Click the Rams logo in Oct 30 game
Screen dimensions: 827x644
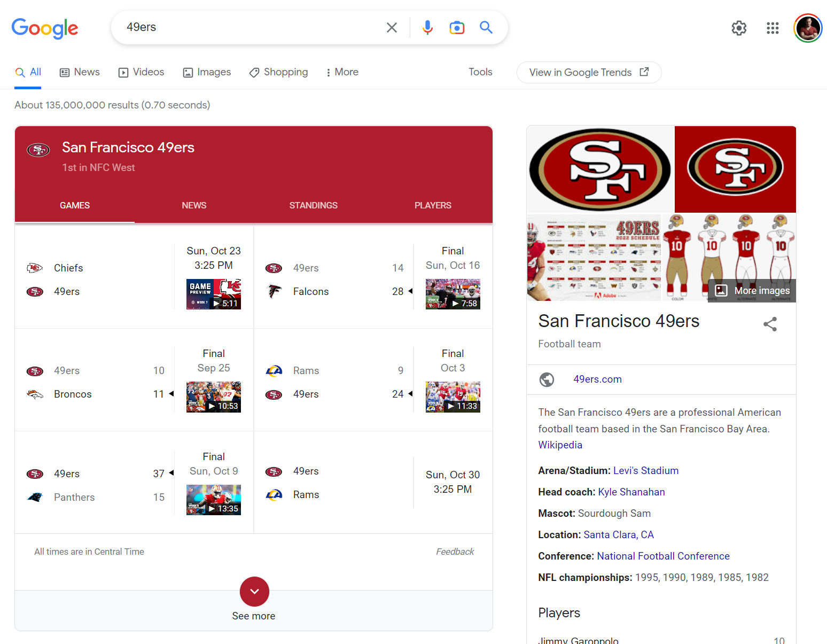[x=274, y=494]
